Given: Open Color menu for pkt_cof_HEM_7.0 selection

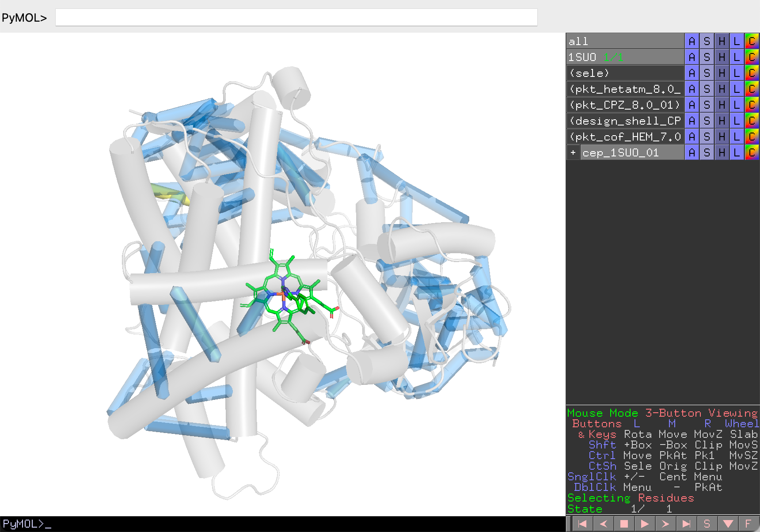Looking at the screenshot, I should click(x=752, y=137).
